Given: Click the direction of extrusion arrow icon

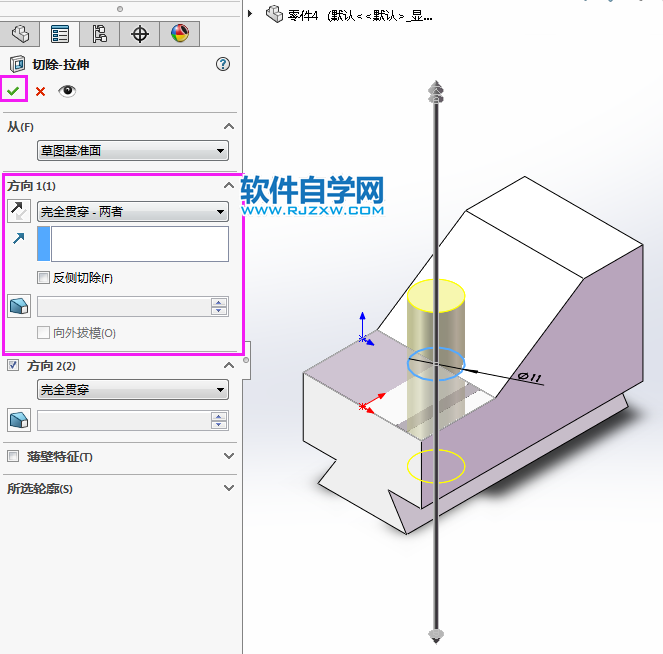Looking at the screenshot, I should [x=19, y=238].
